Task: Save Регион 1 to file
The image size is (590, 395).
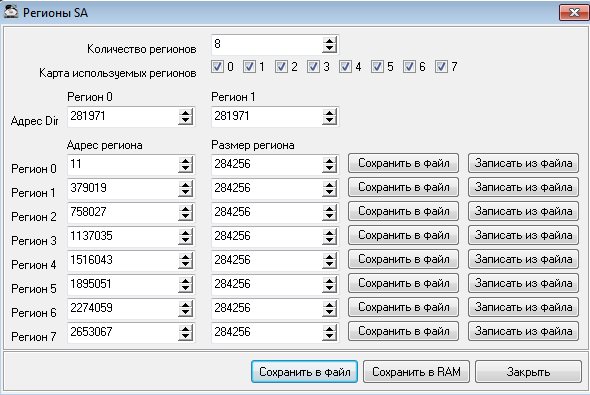Action: coord(403,187)
